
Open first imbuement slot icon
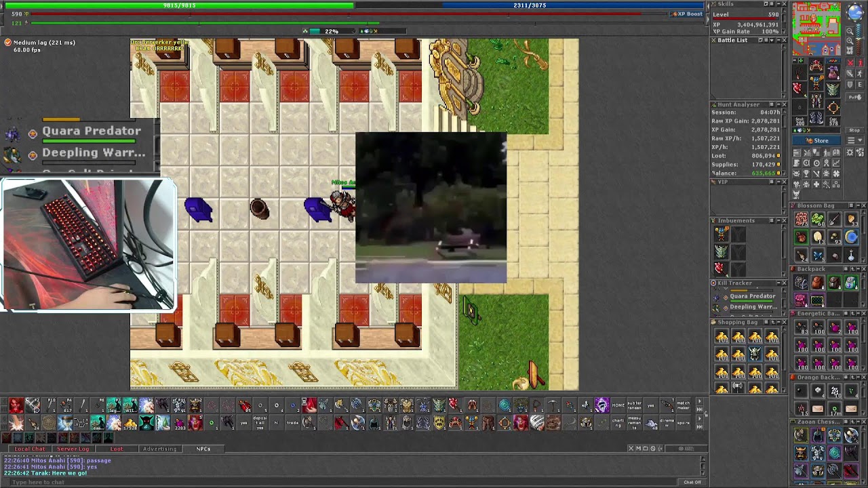coord(722,234)
